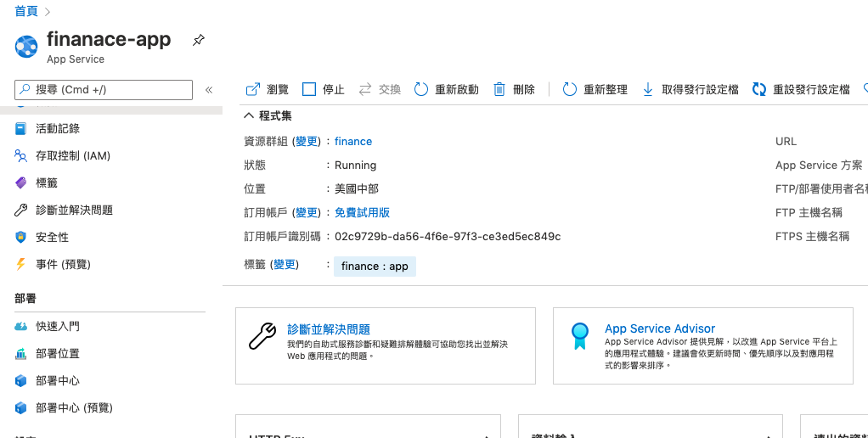The width and height of the screenshot is (868, 438).
Task: Click the 首頁 breadcrumb link
Action: (x=26, y=11)
